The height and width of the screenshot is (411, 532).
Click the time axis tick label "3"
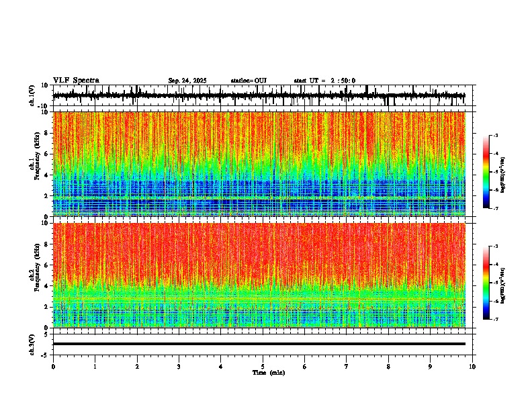[179, 367]
